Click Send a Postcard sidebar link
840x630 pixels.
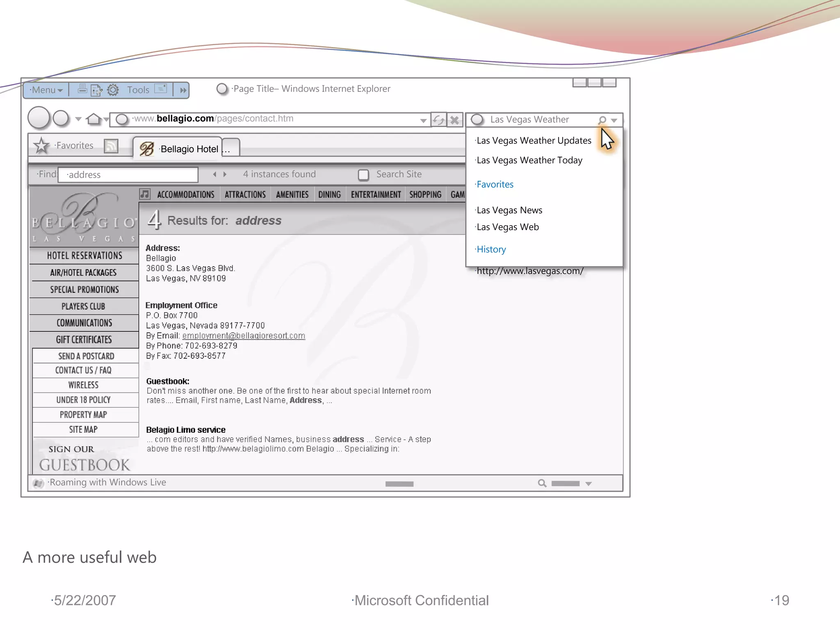coord(86,356)
